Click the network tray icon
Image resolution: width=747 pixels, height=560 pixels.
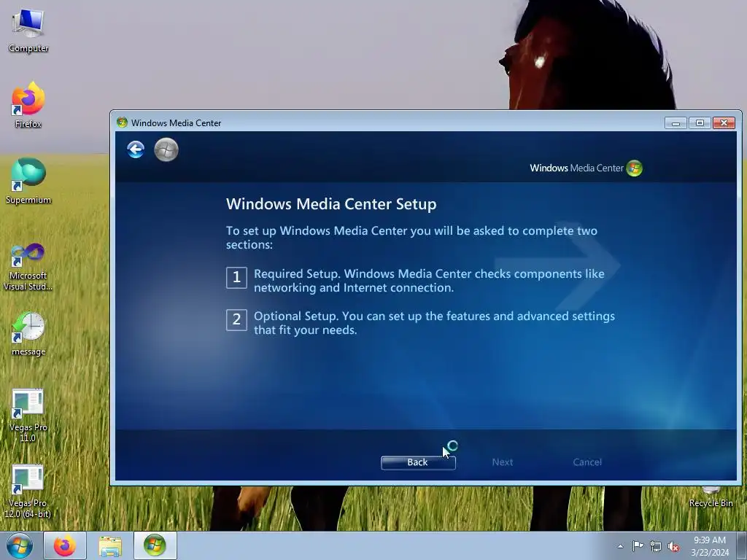pos(656,546)
